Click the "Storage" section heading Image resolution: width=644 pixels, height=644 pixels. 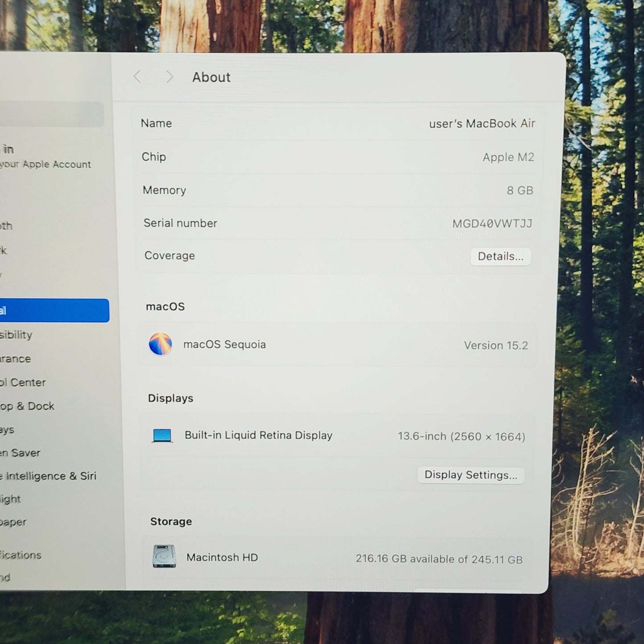[x=171, y=521]
